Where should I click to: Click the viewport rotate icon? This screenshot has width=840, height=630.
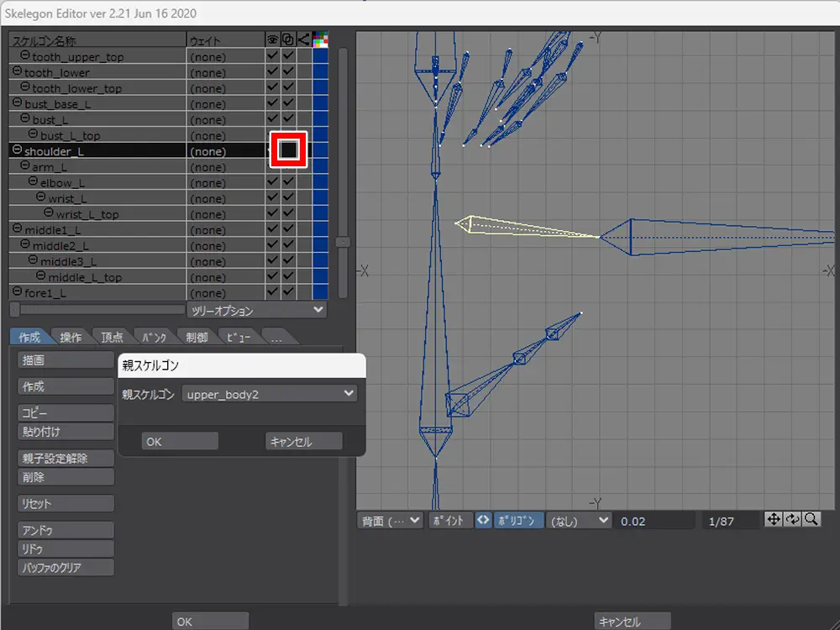792,520
